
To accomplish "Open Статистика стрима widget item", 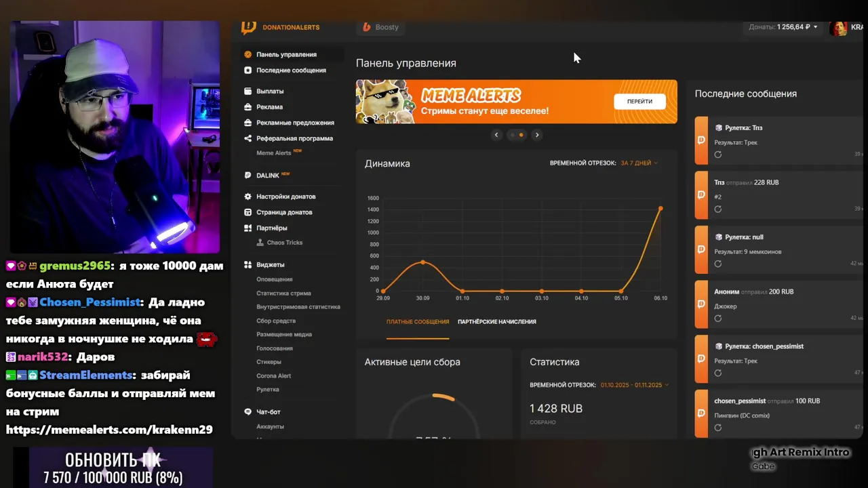I will [283, 293].
